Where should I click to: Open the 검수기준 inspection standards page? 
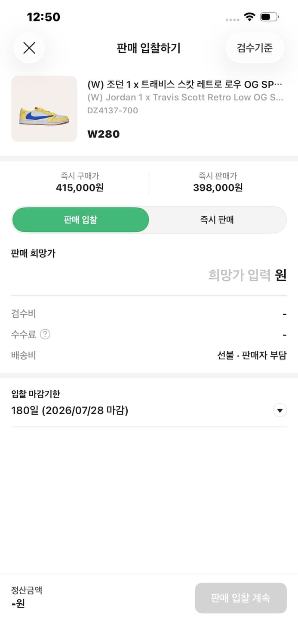point(255,48)
